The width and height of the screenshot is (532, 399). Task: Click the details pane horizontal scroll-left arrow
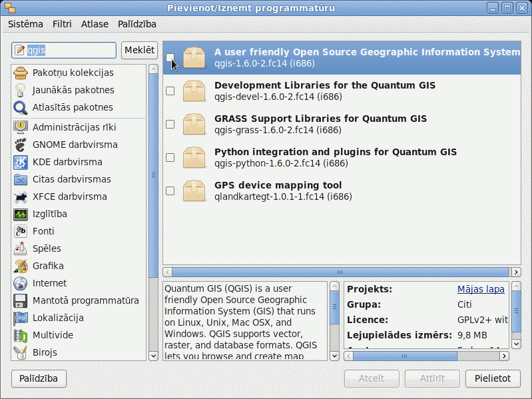click(x=348, y=356)
